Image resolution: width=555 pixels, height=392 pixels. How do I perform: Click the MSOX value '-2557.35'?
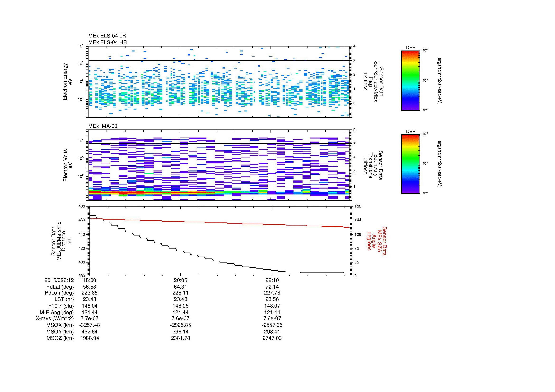(272, 325)
